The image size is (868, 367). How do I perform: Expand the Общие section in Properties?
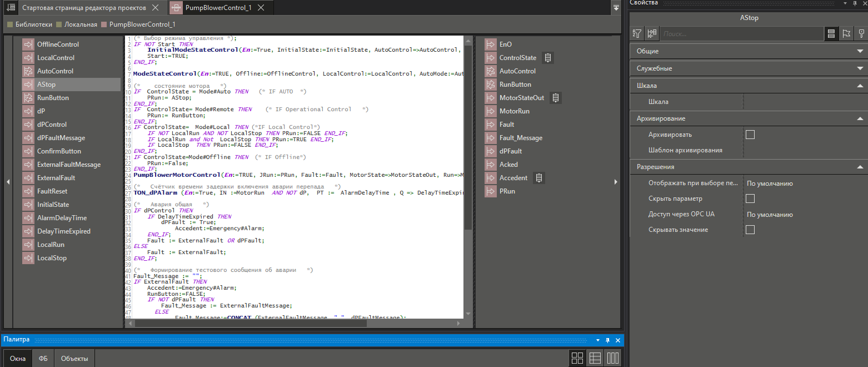[860, 51]
